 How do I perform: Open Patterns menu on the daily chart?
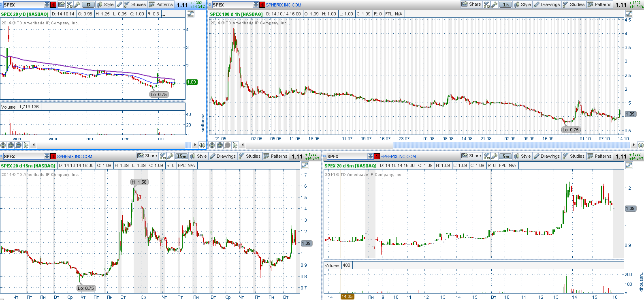click(161, 4)
